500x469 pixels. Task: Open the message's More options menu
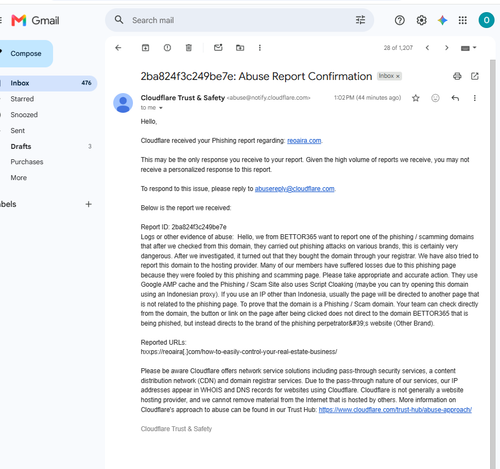[475, 98]
